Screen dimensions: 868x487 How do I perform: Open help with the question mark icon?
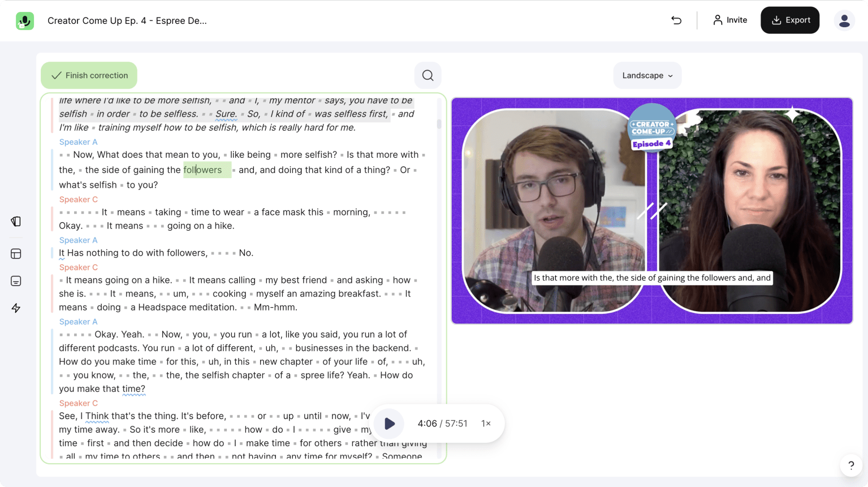tap(850, 466)
